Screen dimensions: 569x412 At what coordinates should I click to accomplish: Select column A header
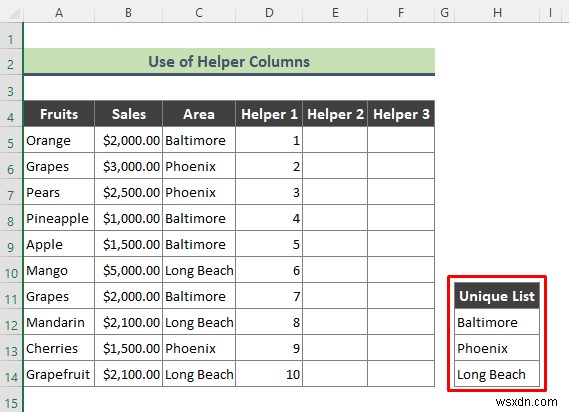tap(59, 13)
